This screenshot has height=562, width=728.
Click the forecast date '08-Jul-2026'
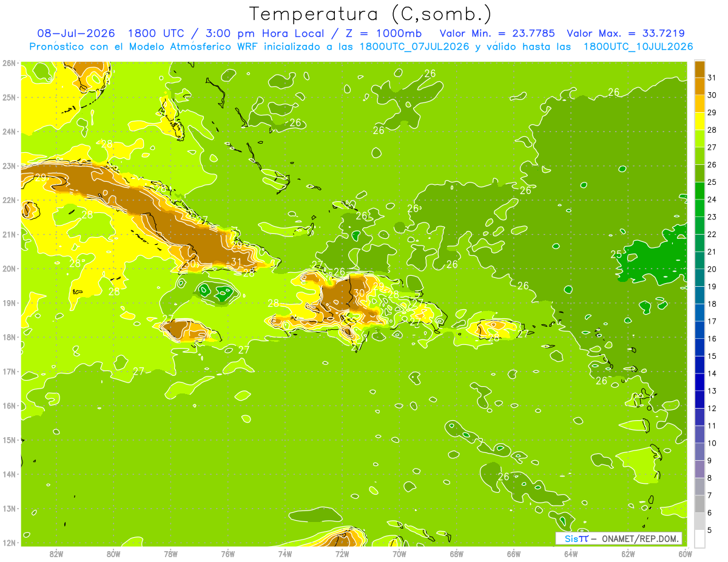tap(76, 33)
